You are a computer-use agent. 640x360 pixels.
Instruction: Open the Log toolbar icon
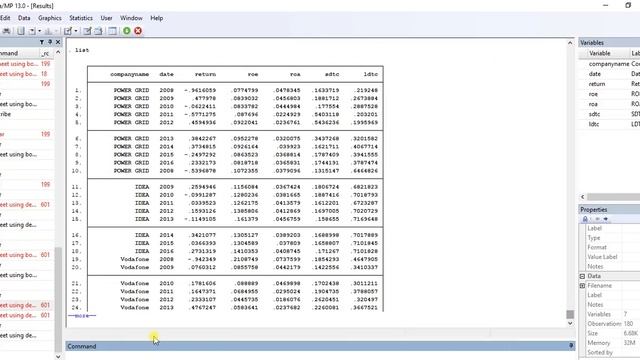(20, 31)
